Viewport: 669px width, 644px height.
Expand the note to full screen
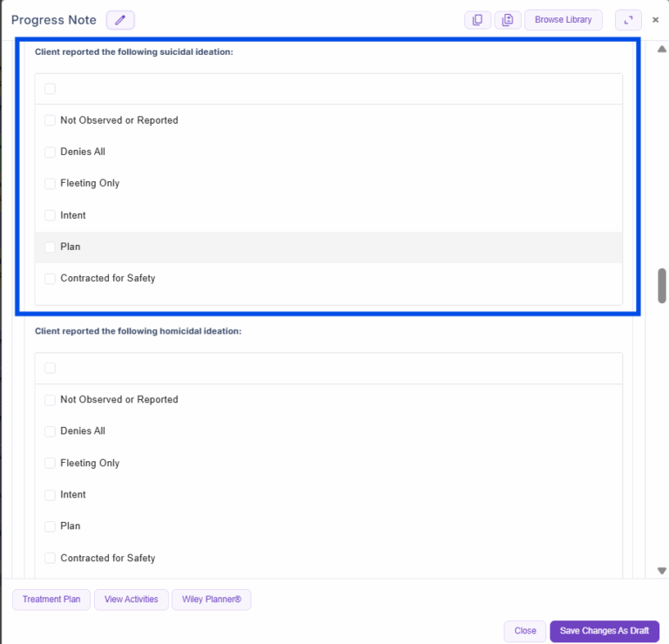point(628,20)
